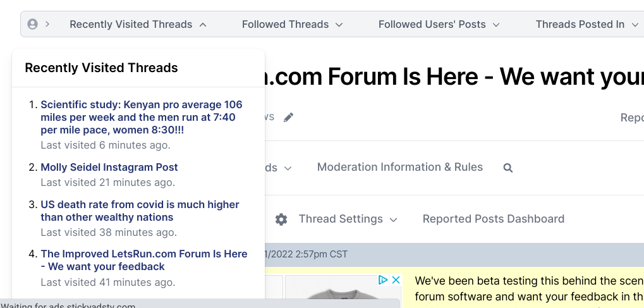Open the Threads Posted In dropdown

point(586,25)
